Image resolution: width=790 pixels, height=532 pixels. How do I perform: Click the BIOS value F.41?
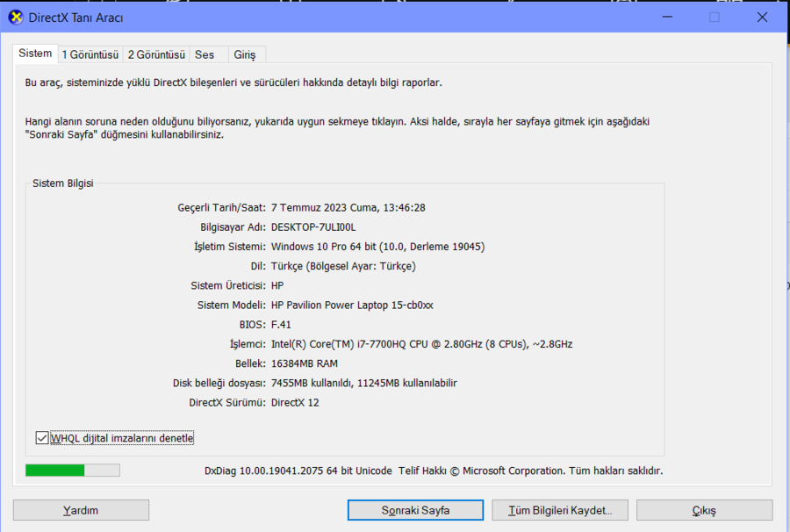pyautogui.click(x=281, y=325)
